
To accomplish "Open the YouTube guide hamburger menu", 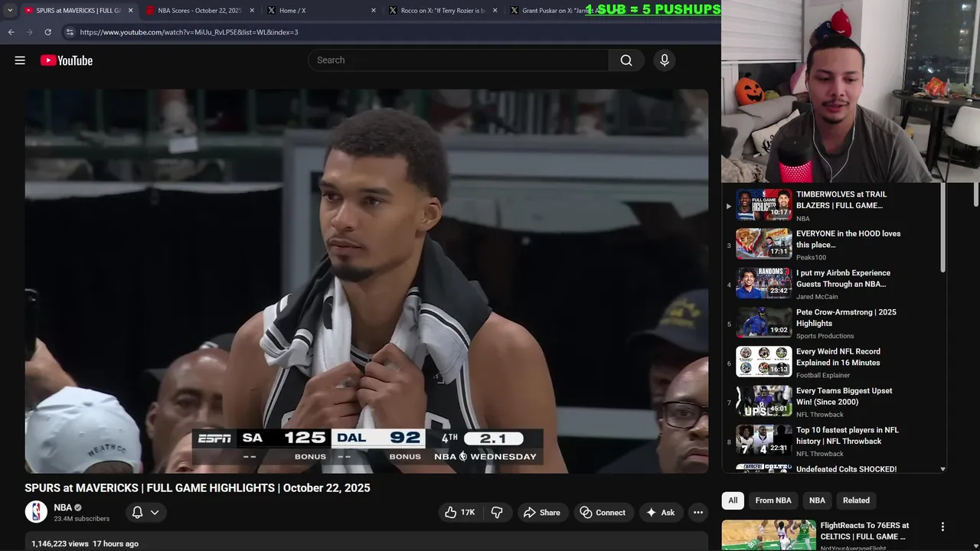I will point(20,60).
